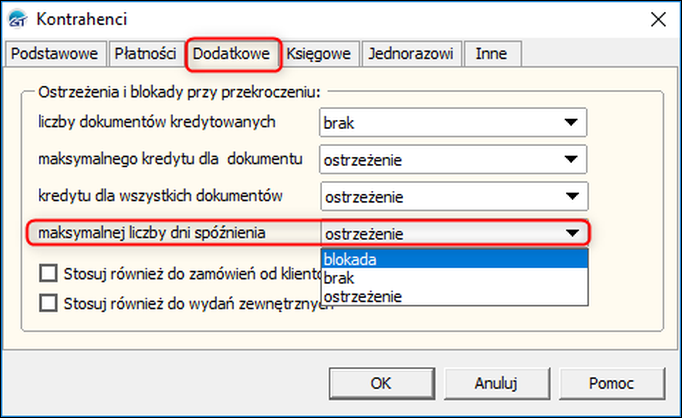Screen dimensions: 682x418
Task: Open the maksymalnego kredytu dla dokumentu dropdown
Action: pos(453,160)
